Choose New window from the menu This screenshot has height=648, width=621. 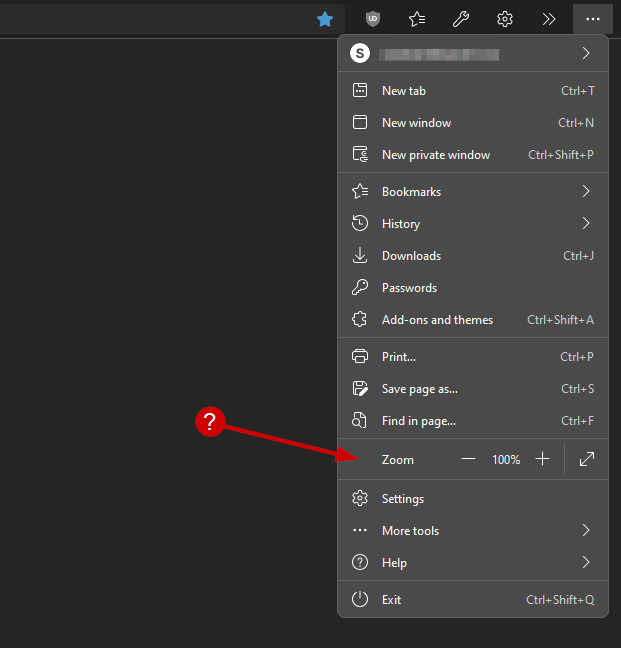473,123
